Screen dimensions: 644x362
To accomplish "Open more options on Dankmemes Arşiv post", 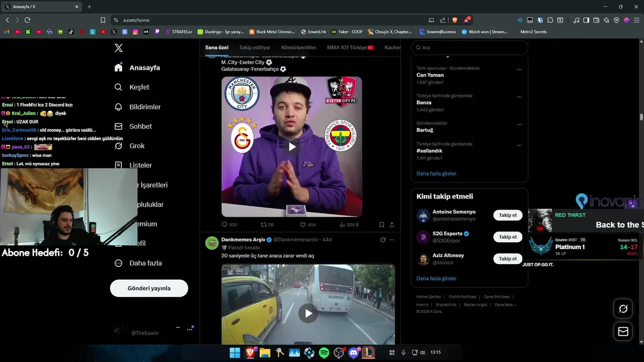I will click(392, 240).
